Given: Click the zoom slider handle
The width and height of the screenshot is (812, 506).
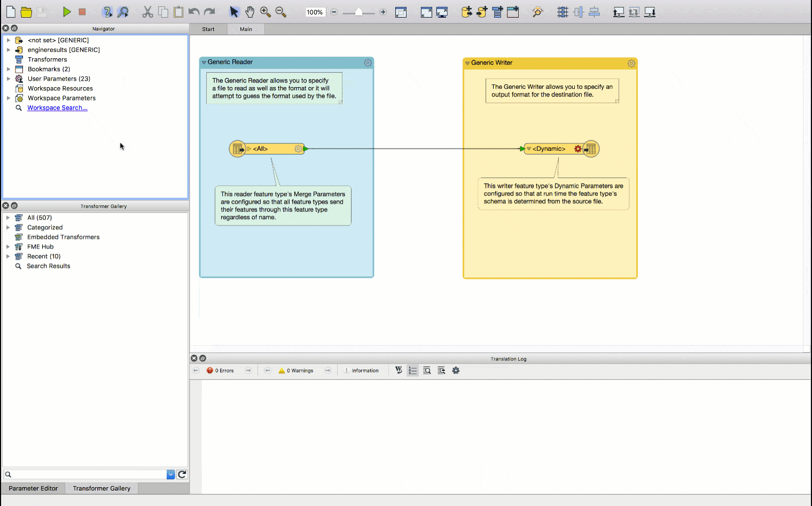Looking at the screenshot, I should click(x=358, y=12).
